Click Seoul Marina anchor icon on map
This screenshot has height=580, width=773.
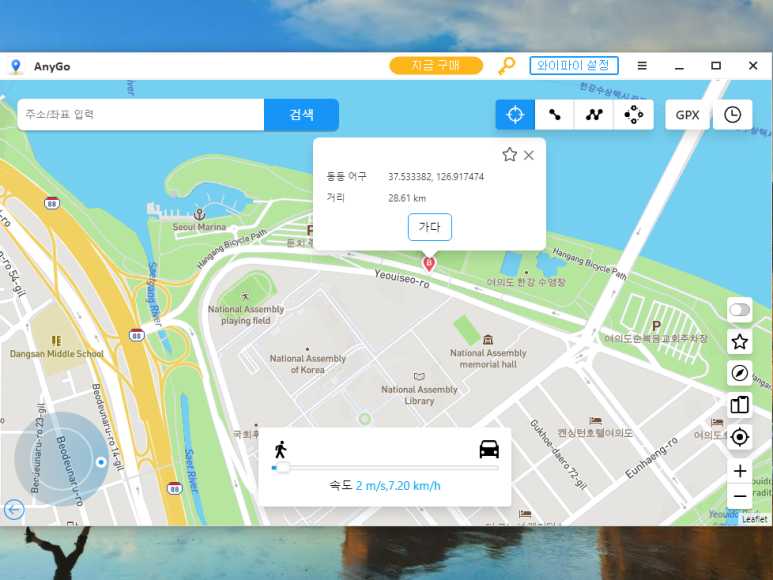coord(199,214)
